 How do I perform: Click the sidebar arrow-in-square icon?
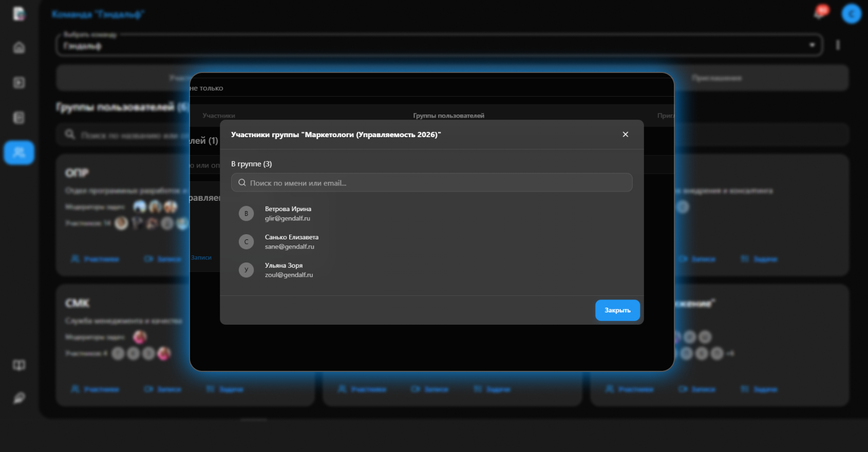click(x=19, y=83)
